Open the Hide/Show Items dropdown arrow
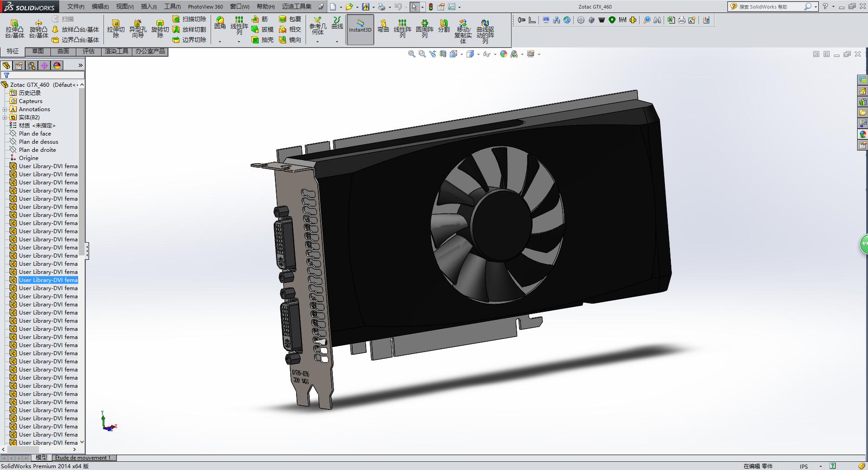This screenshot has width=868, height=470. [x=495, y=54]
